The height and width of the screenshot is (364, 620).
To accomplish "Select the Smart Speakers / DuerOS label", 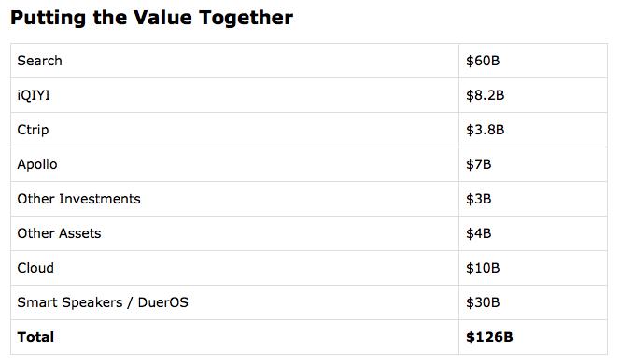I will (x=103, y=302).
